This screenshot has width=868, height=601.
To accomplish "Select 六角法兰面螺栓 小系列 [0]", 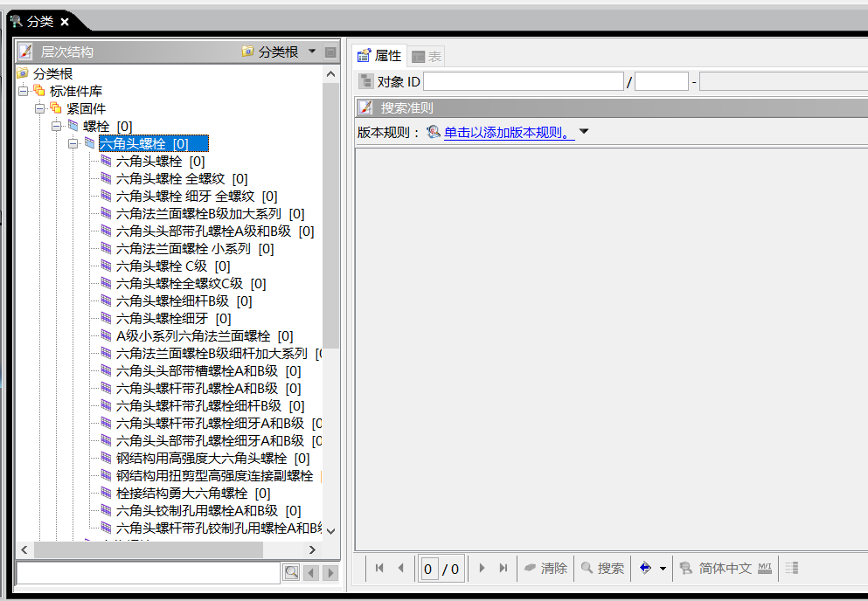I will tap(195, 249).
